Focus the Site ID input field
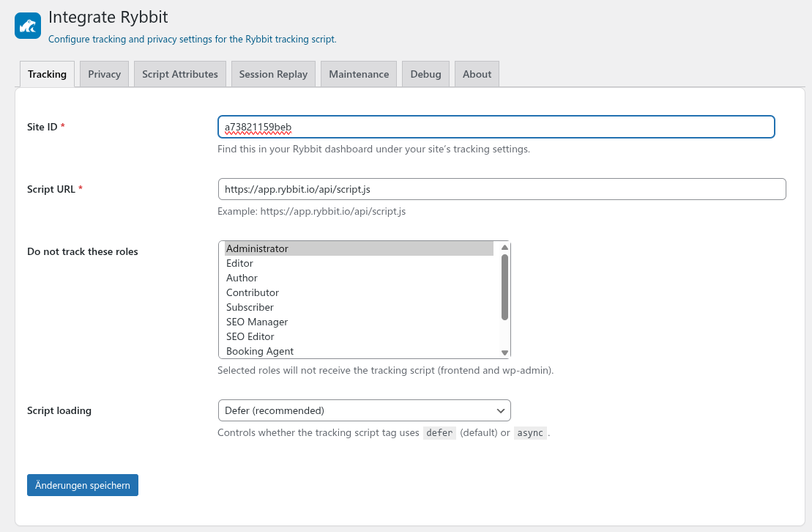 (496, 127)
